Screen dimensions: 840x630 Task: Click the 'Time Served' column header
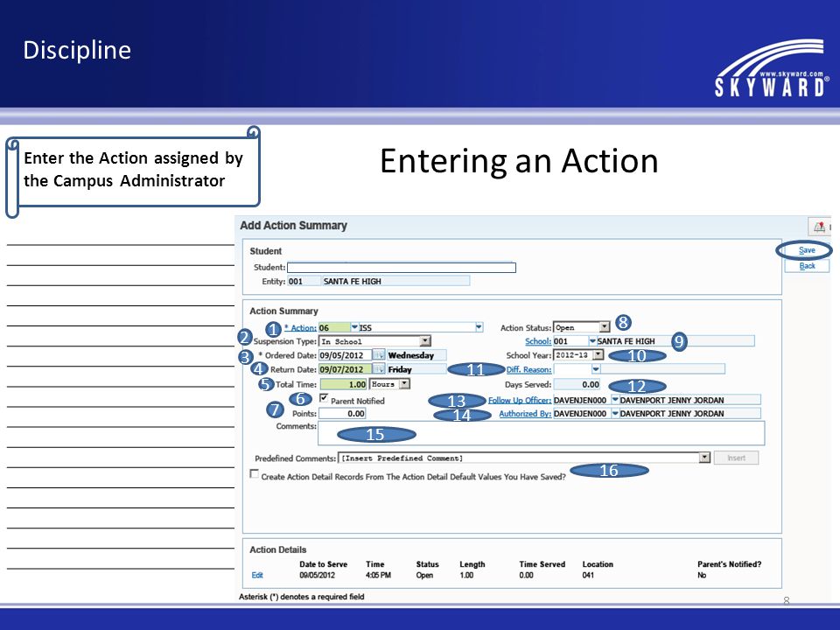pos(542,564)
